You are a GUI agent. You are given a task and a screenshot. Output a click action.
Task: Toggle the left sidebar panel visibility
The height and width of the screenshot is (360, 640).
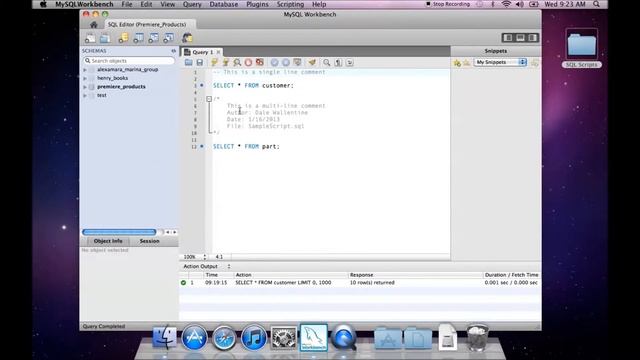[508, 38]
